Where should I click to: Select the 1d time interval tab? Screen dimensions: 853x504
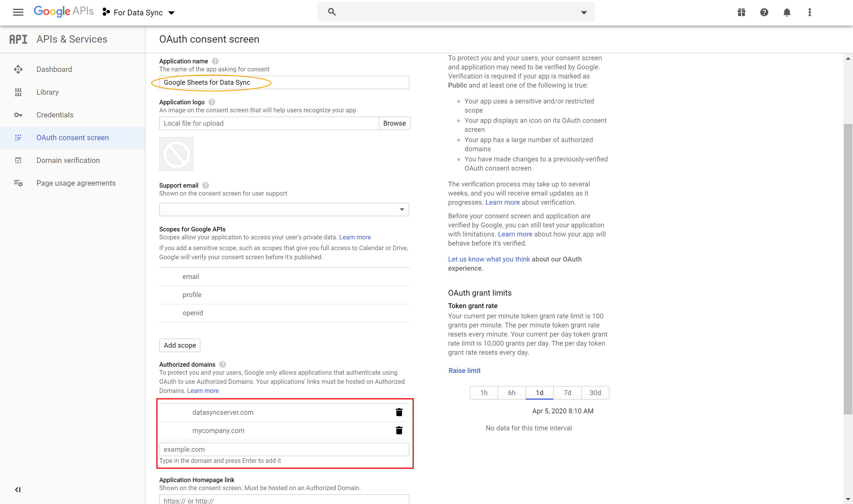[539, 393]
